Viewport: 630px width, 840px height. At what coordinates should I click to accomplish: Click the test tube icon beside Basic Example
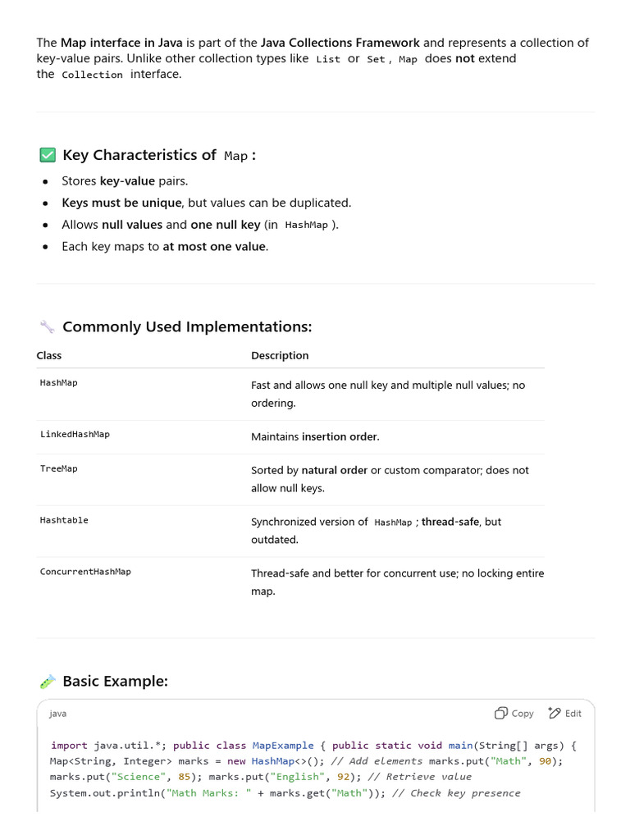(48, 682)
